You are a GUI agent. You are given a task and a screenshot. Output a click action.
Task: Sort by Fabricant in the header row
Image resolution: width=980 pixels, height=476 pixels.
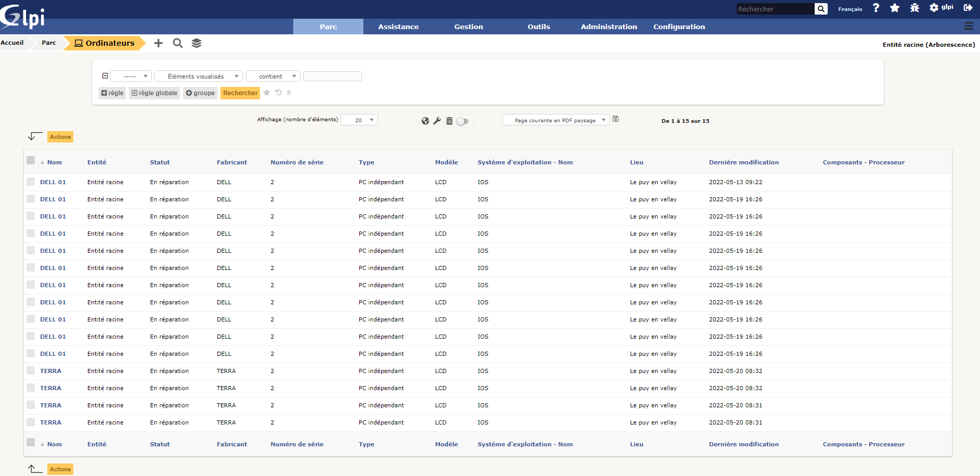tap(232, 162)
